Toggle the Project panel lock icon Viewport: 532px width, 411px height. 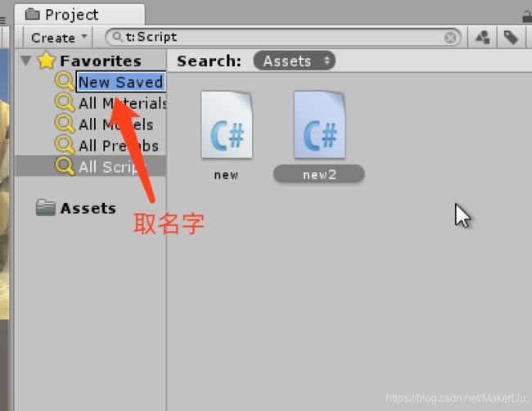coord(527,16)
